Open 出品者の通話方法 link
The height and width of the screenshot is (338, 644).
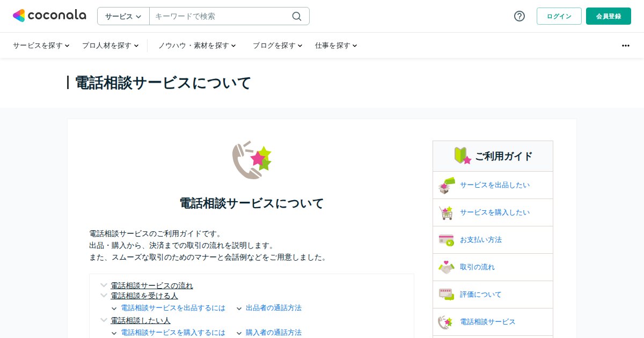274,308
